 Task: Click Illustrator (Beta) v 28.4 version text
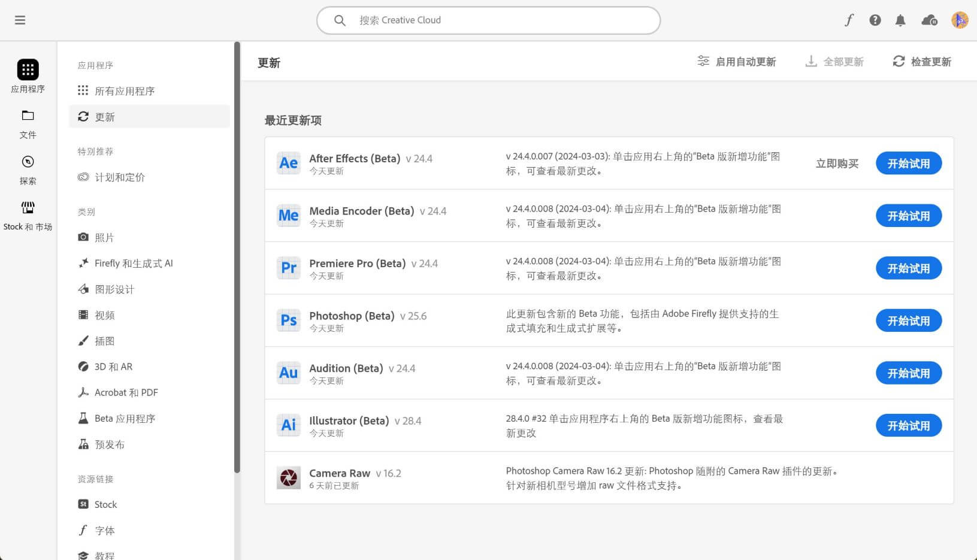point(408,421)
